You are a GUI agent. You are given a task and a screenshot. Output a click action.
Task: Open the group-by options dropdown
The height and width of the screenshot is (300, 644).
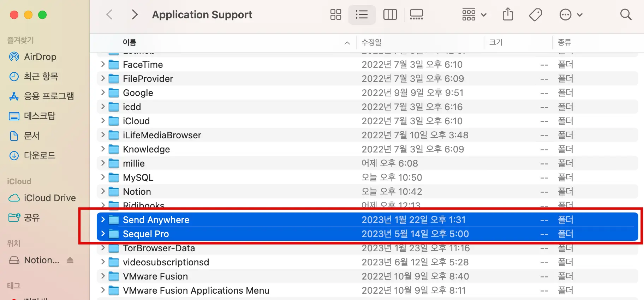(x=475, y=15)
